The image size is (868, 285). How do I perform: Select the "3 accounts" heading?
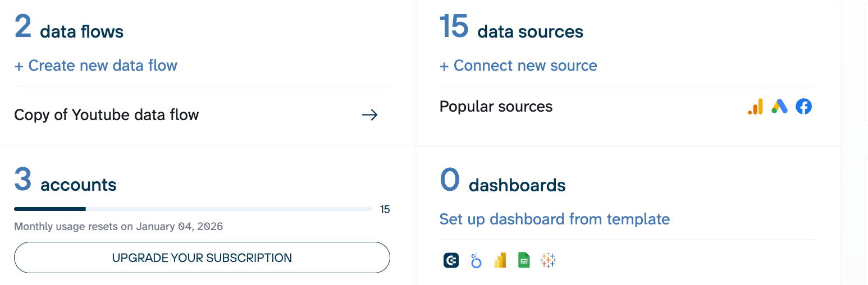(66, 182)
